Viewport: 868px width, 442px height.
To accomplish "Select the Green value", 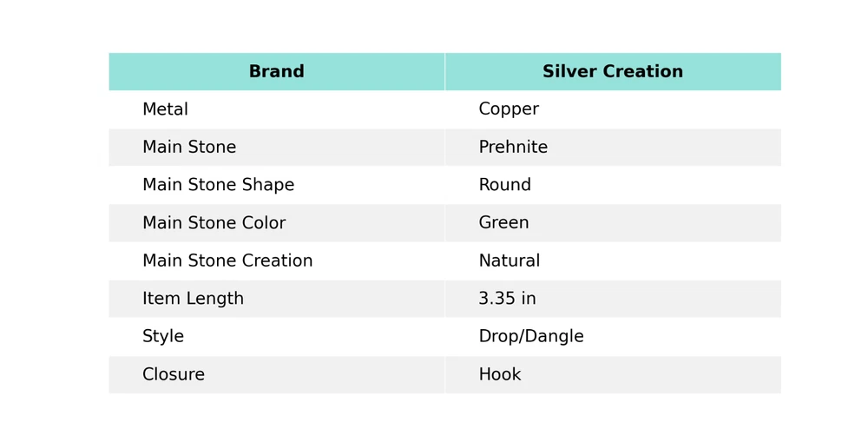I will tap(503, 223).
